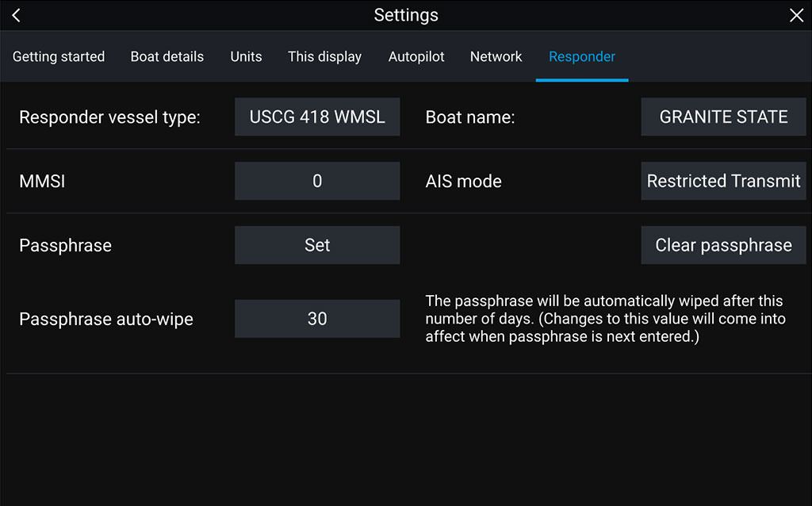Edit the MMSI value field
This screenshot has width=812, height=506.
317,181
